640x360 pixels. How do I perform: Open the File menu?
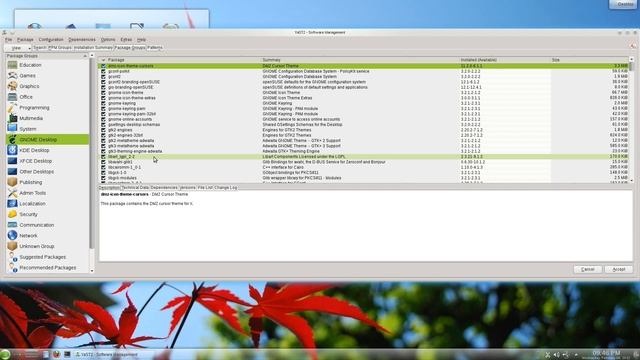(x=8, y=40)
